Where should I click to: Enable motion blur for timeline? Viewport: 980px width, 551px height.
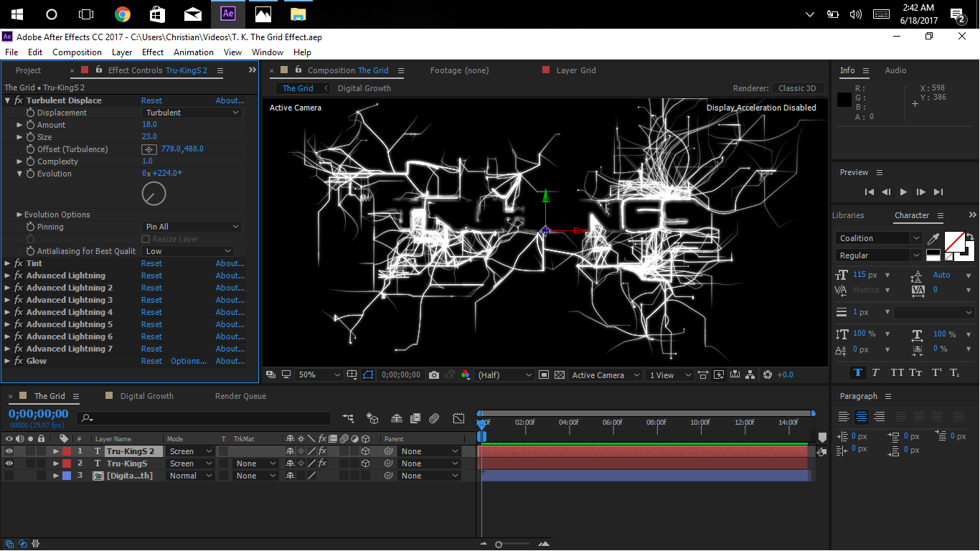[x=434, y=418]
